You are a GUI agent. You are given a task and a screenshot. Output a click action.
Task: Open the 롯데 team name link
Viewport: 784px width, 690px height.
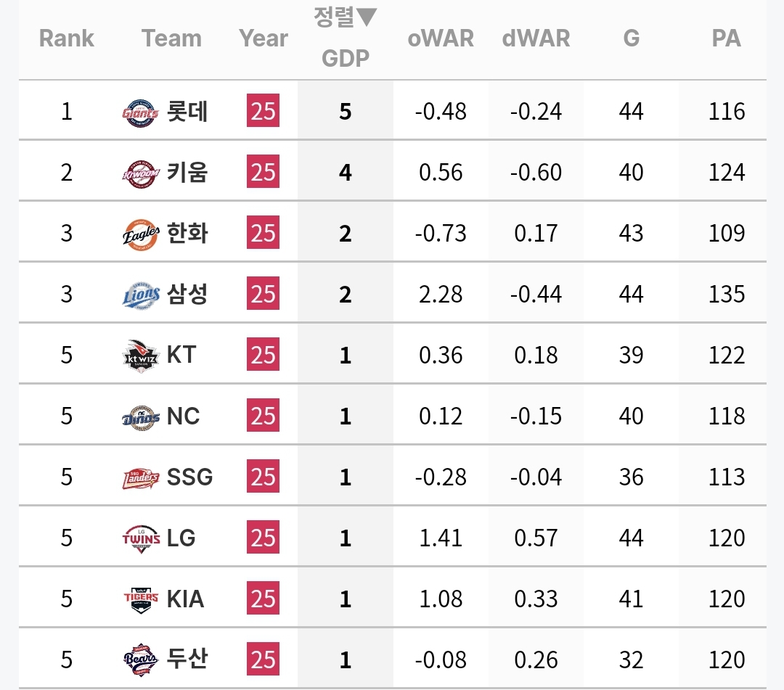pyautogui.click(x=187, y=112)
